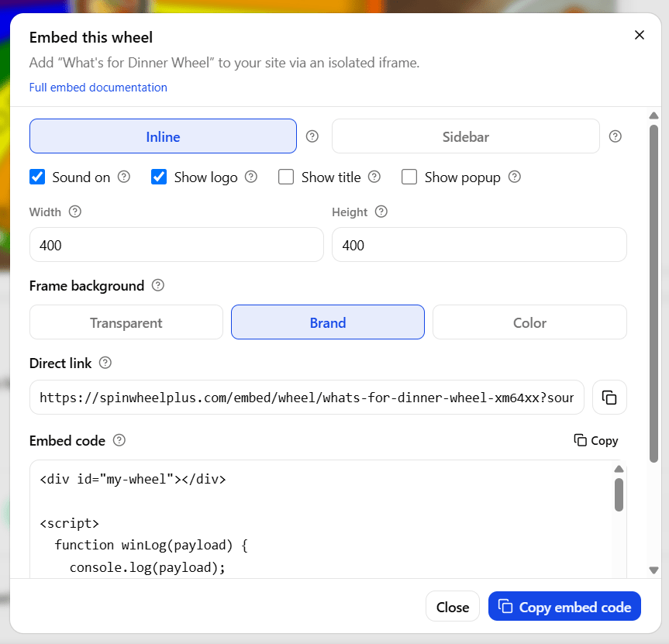669x644 pixels.
Task: Open help for Show popup option
Action: (x=515, y=177)
